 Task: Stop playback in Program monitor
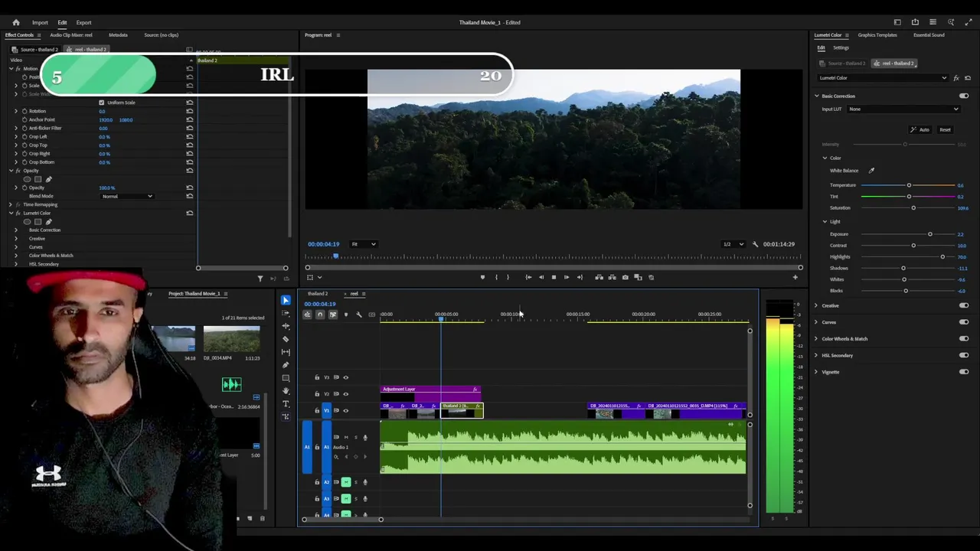click(554, 277)
